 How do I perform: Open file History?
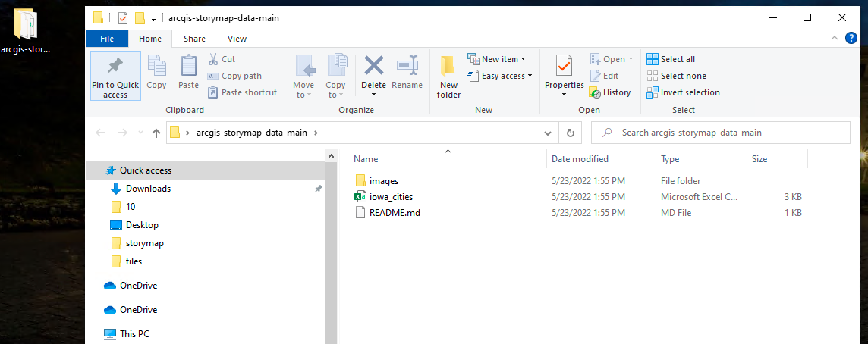point(610,92)
